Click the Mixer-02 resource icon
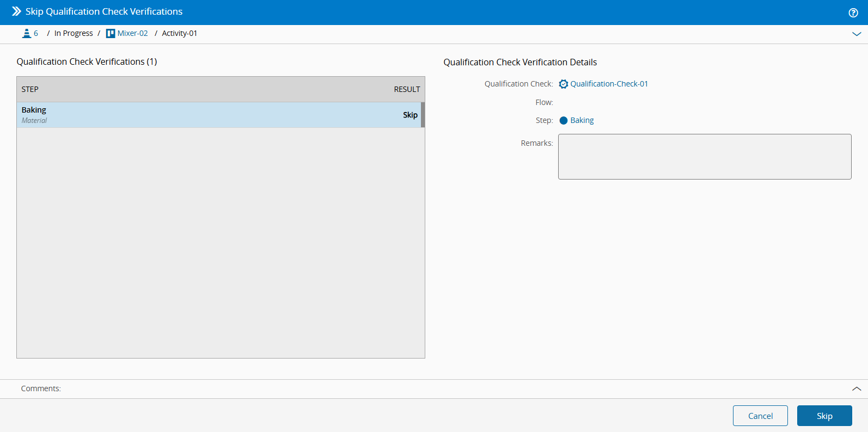This screenshot has width=868, height=432. click(111, 34)
